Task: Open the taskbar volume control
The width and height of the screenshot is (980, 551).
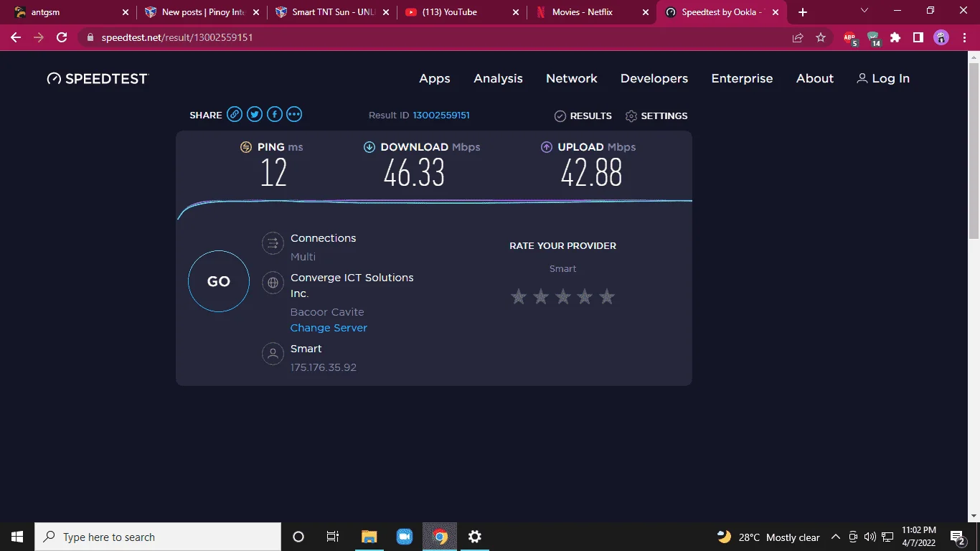Action: click(x=870, y=537)
